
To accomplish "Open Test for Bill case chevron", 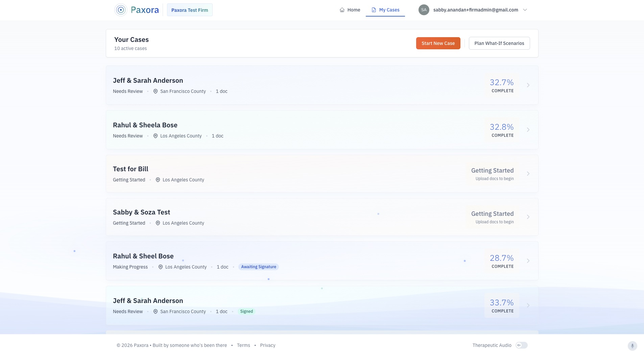I will pyautogui.click(x=528, y=174).
